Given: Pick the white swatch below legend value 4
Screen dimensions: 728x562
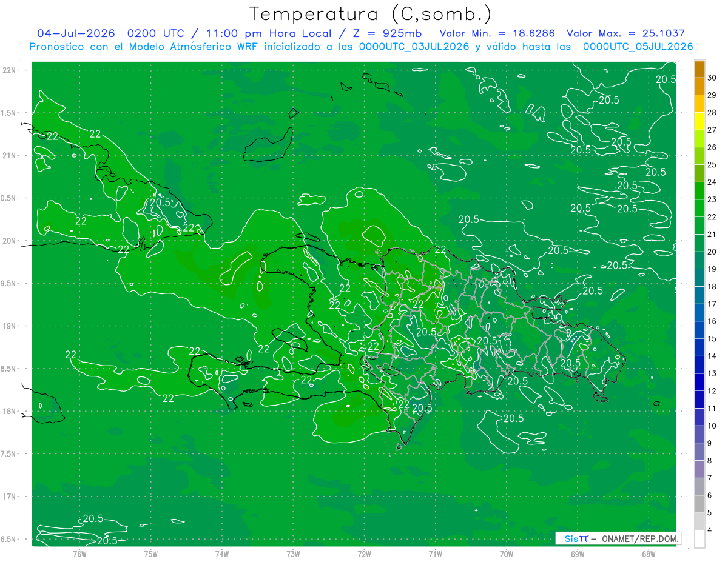Looking at the screenshot, I should point(699,539).
